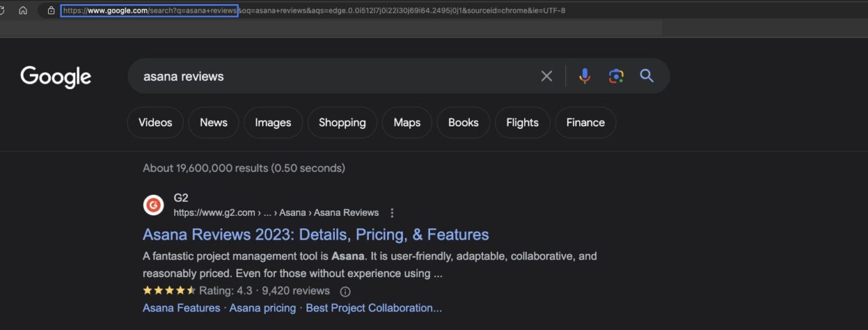Switch to the News filter

click(214, 123)
